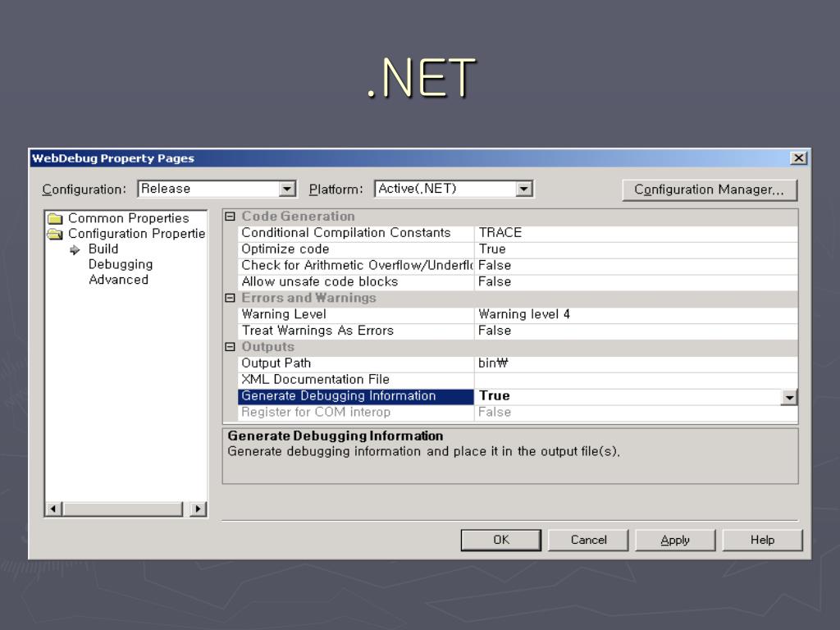The width and height of the screenshot is (840, 630).
Task: Click the tree's right scroll arrow
Action: pyautogui.click(x=198, y=509)
